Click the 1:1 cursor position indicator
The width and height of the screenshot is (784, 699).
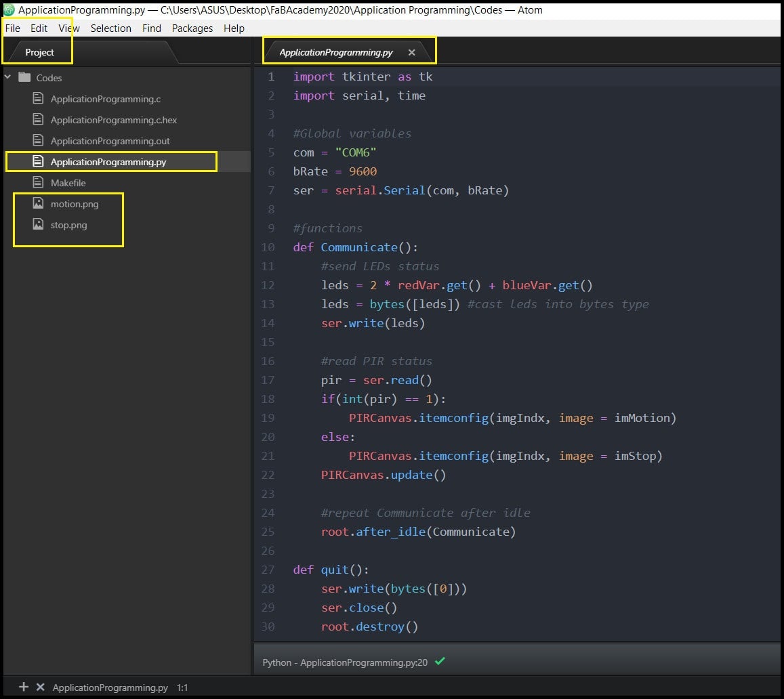point(182,687)
